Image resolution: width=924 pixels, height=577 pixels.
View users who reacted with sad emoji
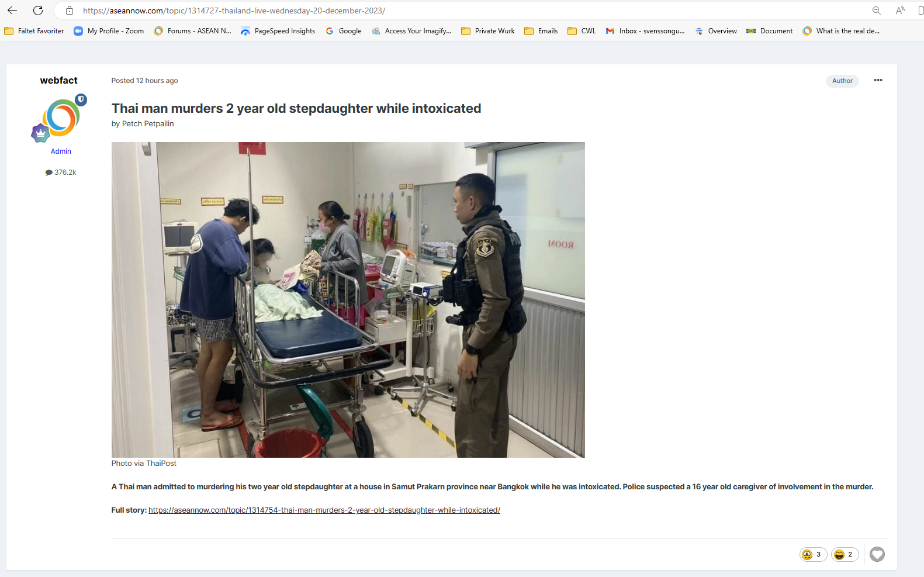[813, 554]
